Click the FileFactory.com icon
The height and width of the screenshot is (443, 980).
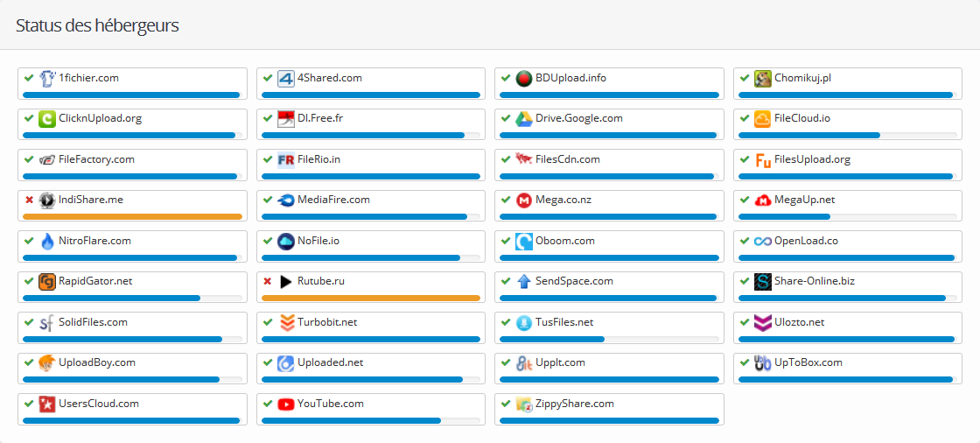47,160
